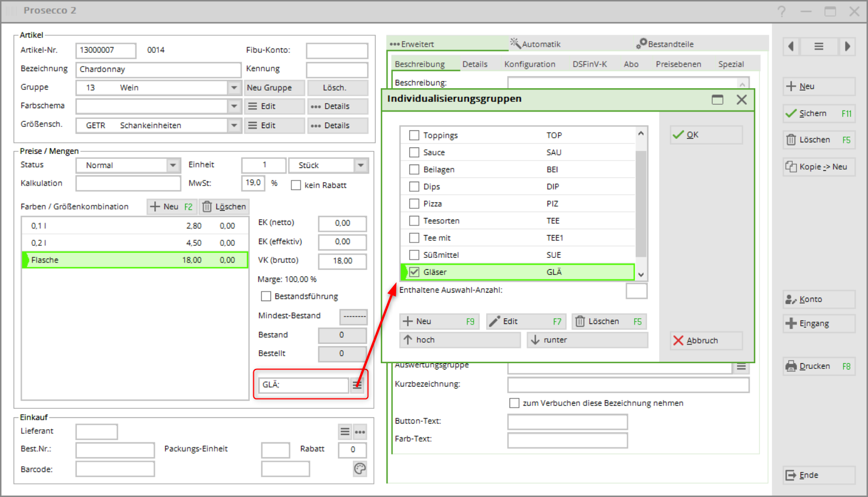
Task: Open supplier list icon in Einkauf
Action: pyautogui.click(x=345, y=432)
